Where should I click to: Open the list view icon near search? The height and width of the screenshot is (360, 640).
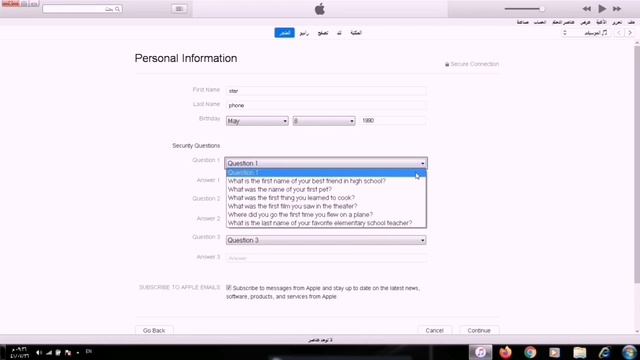click(x=179, y=9)
